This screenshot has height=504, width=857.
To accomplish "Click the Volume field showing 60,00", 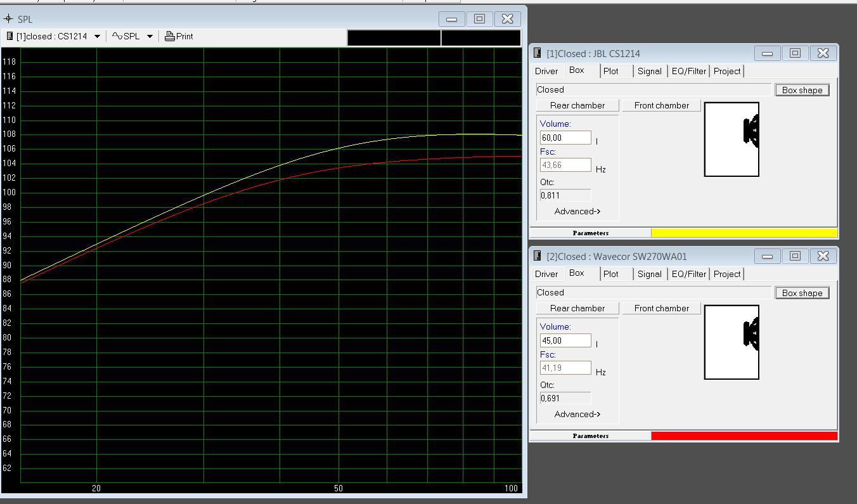I will (565, 138).
